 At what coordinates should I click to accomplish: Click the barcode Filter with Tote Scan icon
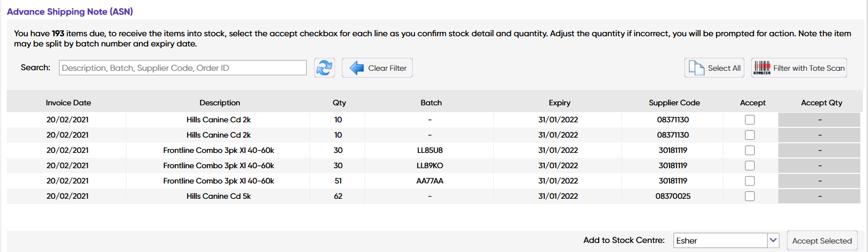tap(761, 69)
